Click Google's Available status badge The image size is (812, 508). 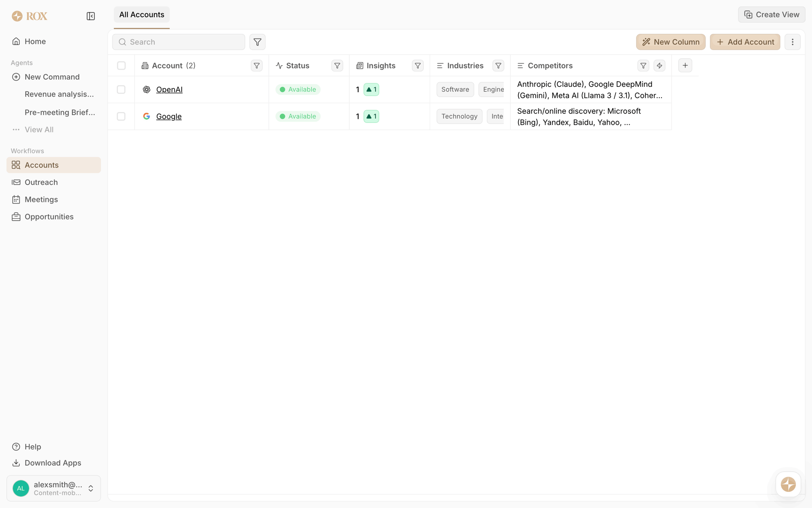298,116
